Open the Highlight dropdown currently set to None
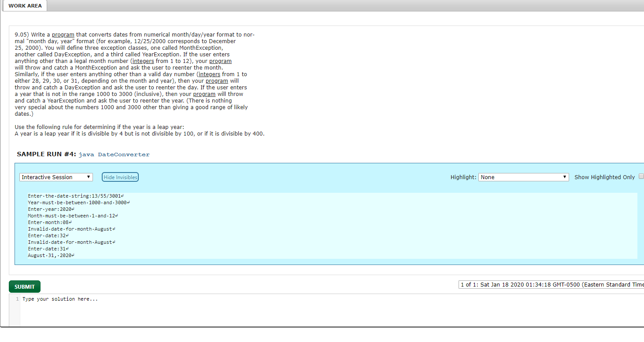 (523, 177)
